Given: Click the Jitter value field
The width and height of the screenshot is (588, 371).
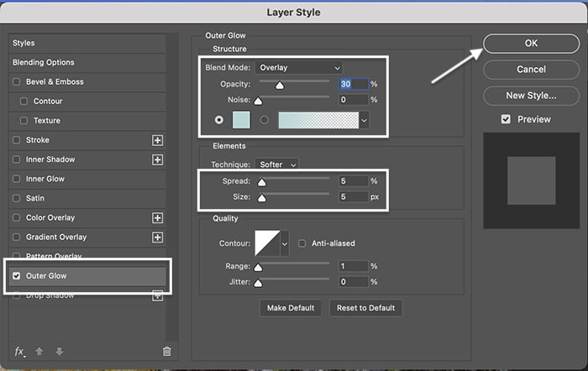Looking at the screenshot, I should click(354, 282).
